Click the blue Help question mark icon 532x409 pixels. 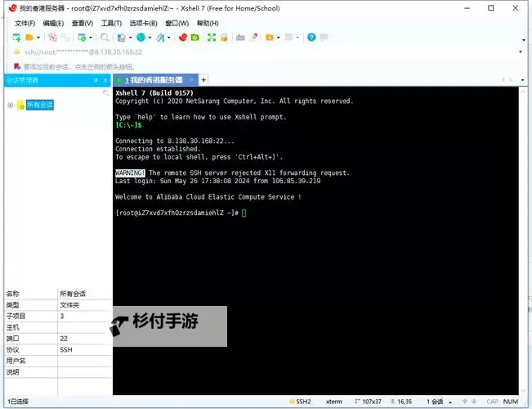311,38
